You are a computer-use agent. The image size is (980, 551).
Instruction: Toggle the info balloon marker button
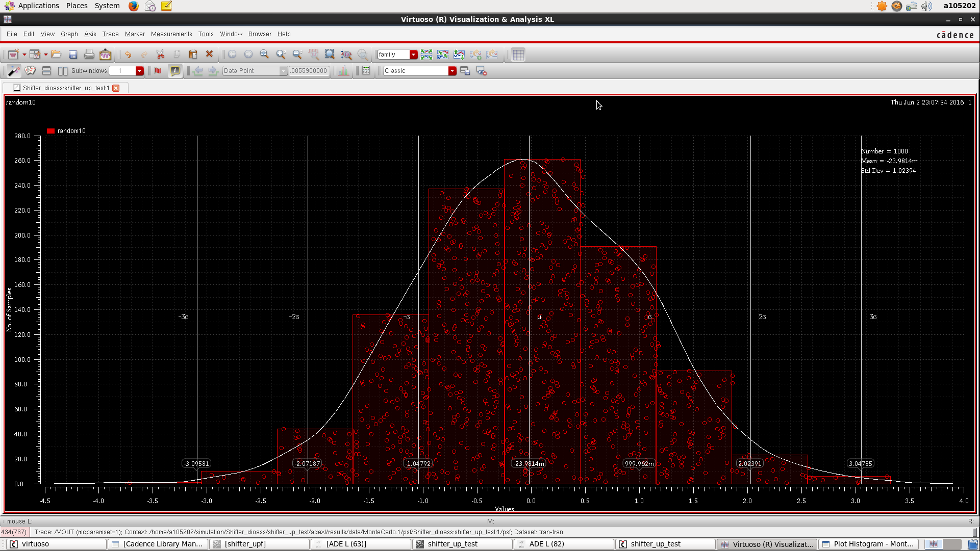click(175, 71)
